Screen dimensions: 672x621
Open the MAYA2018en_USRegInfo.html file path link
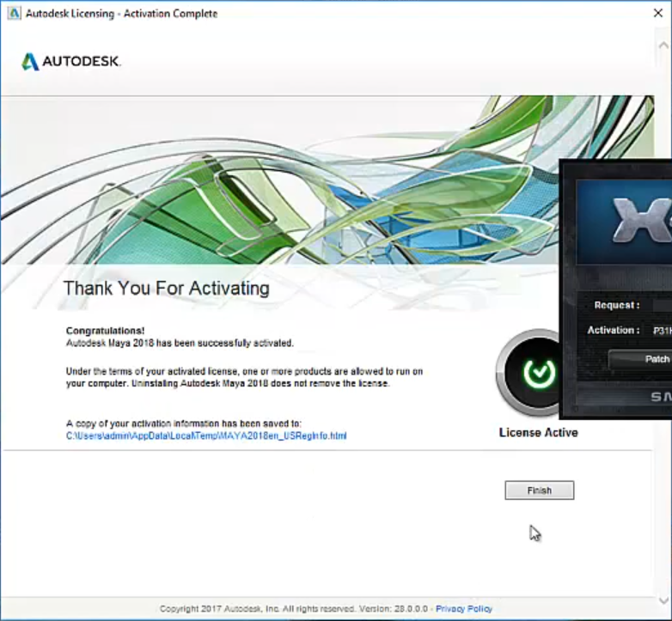[x=206, y=435]
